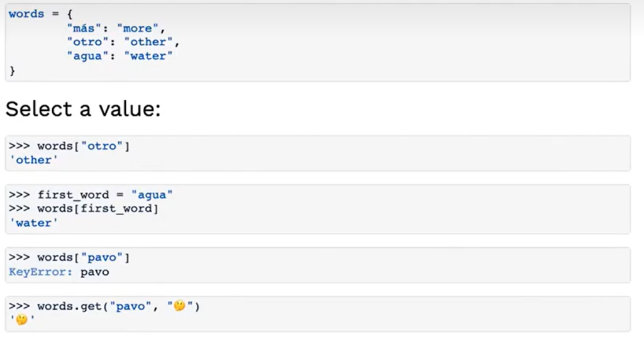Click the "Select a value:" heading
Screen dimensions: 644x348
83,109
